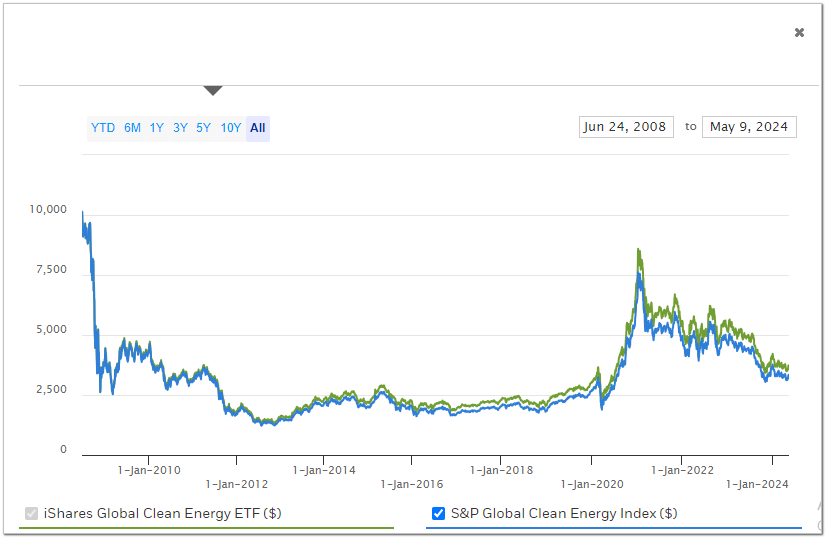
Task: Click the 1-Jan-2010 axis label
Action: [x=149, y=470]
